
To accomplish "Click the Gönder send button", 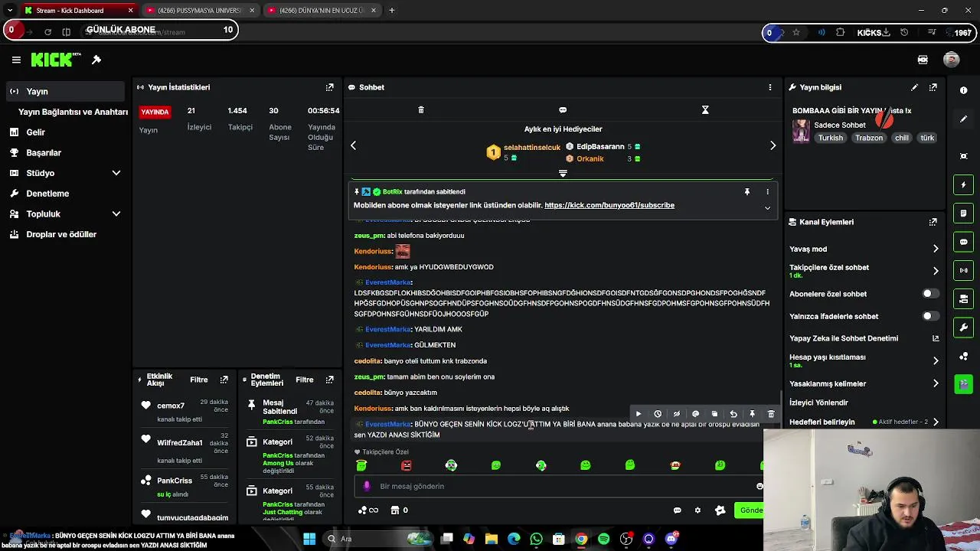I will click(x=750, y=510).
